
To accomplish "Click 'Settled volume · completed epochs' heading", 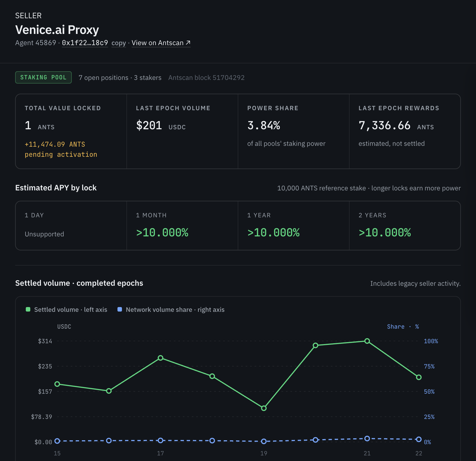I will click(x=79, y=283).
